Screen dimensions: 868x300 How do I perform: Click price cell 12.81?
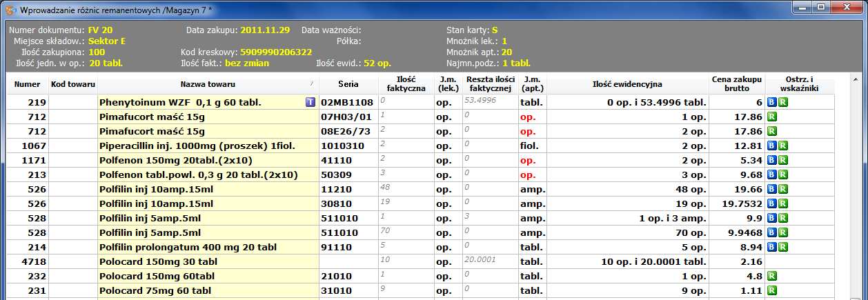pos(737,146)
